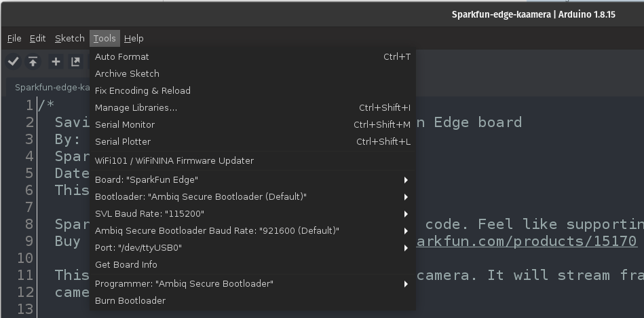Click the Upload sketch toolbar icon

pyautogui.click(x=33, y=62)
